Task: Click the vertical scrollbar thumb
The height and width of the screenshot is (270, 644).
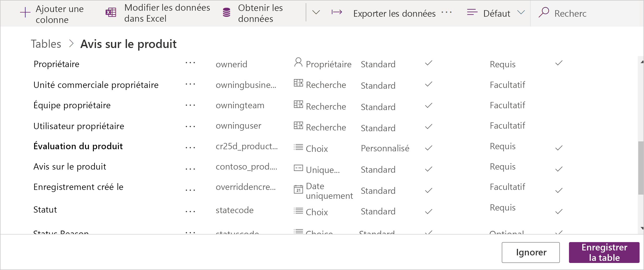Action: click(x=641, y=168)
